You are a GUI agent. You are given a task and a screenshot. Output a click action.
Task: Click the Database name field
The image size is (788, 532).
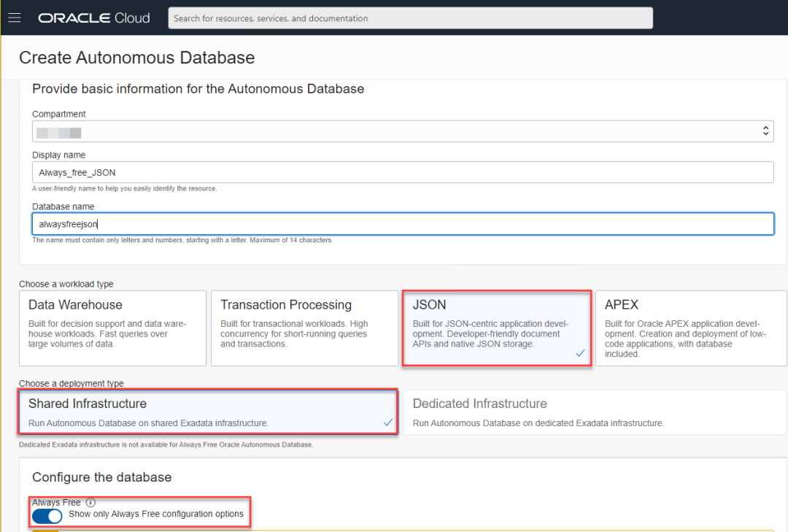click(403, 224)
